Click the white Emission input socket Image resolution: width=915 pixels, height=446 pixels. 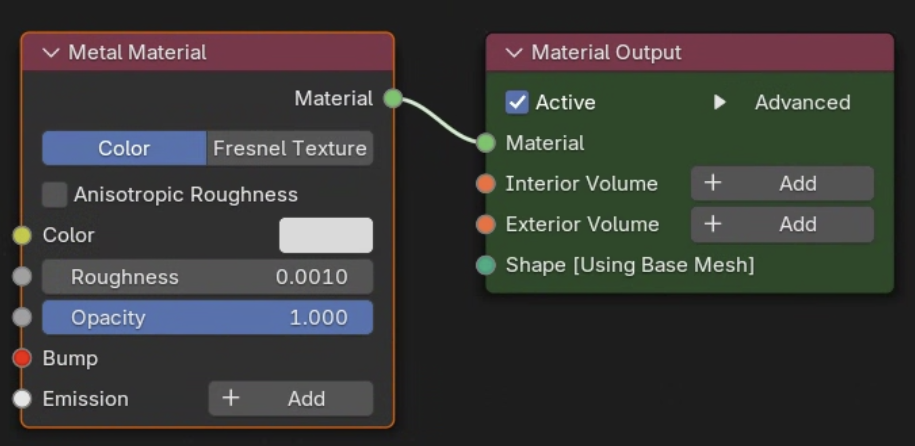point(22,399)
